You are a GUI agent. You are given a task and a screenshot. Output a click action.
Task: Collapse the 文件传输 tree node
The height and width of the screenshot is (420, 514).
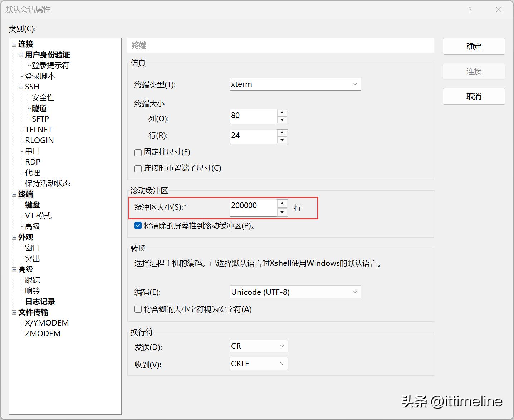pos(14,312)
